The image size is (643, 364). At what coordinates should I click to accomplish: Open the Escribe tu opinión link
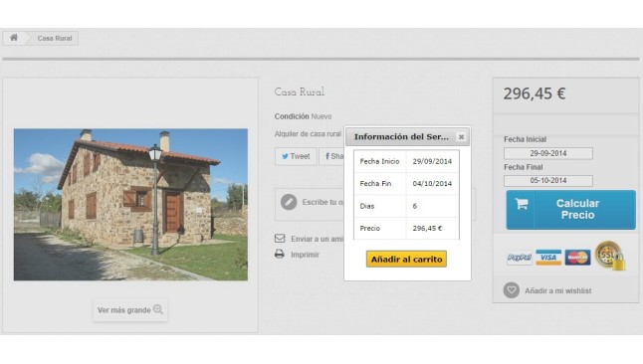coord(323,202)
